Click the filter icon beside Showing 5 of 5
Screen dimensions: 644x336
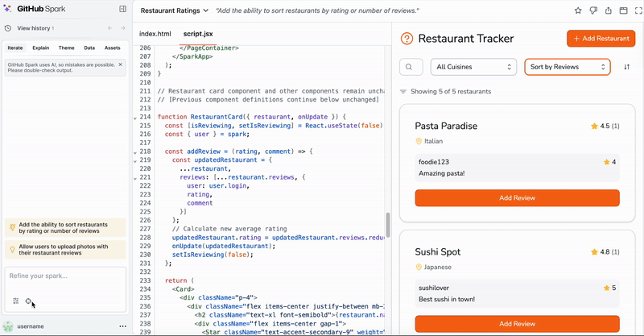[403, 91]
